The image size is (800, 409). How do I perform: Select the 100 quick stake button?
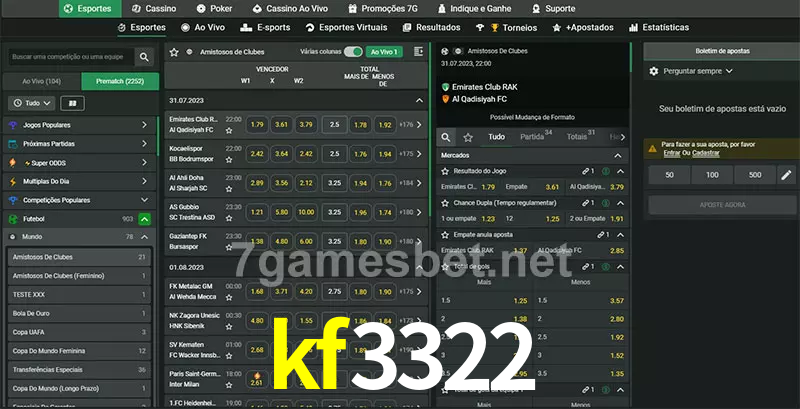click(712, 175)
